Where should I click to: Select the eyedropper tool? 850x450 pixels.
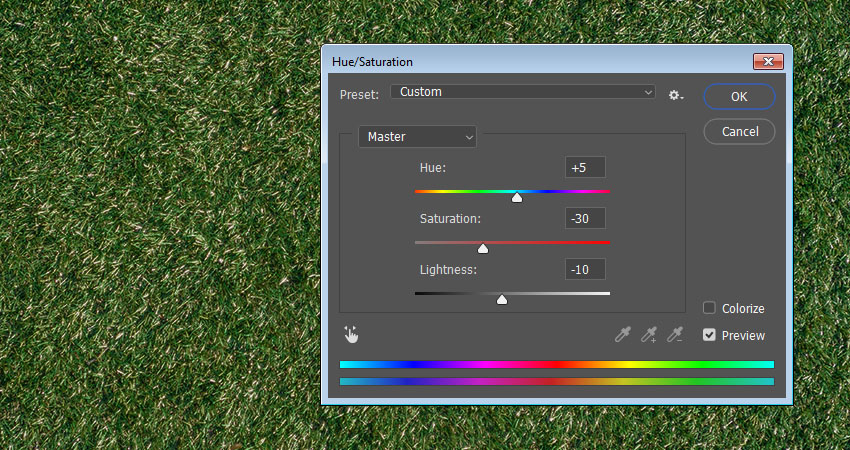623,334
